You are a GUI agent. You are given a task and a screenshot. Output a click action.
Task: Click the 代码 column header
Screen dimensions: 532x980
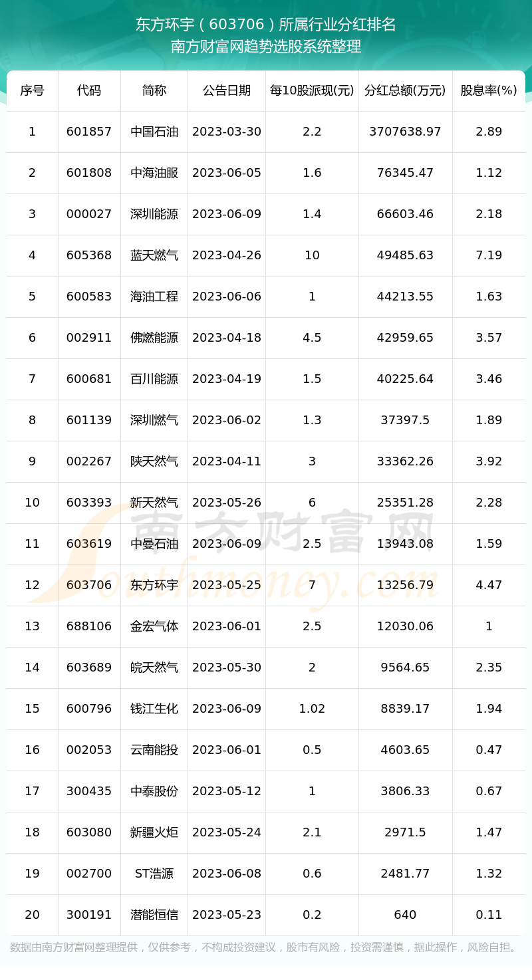[89, 90]
